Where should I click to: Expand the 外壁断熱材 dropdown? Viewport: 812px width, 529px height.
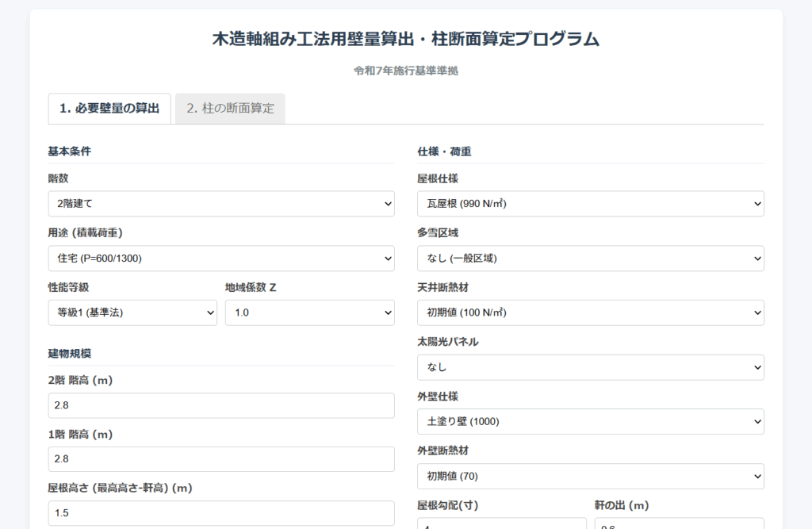click(x=590, y=476)
